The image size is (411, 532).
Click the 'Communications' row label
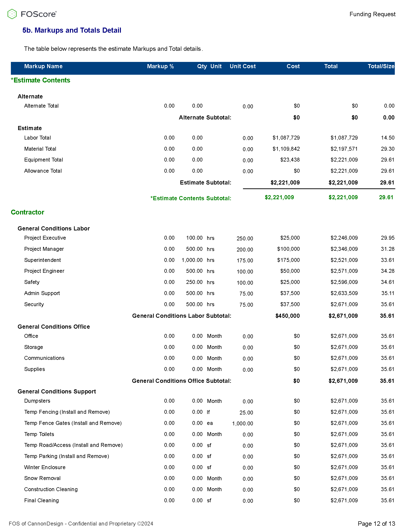click(x=44, y=358)
